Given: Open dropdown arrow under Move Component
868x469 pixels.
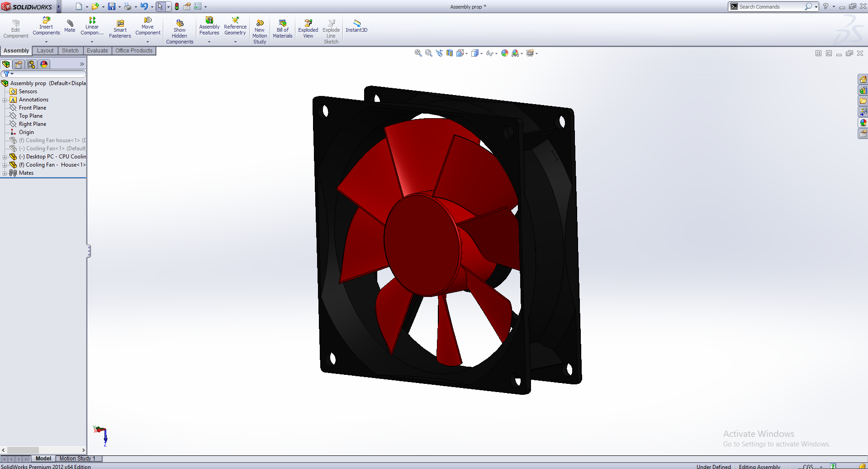Looking at the screenshot, I should (148, 42).
